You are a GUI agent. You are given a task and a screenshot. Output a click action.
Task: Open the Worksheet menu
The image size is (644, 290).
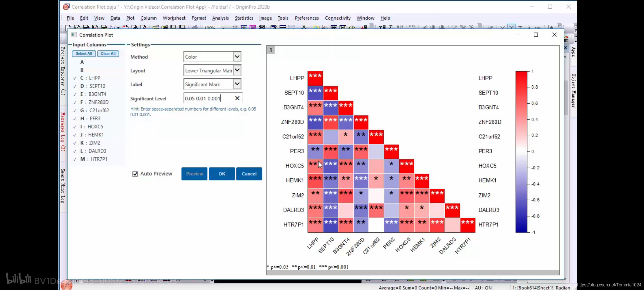click(174, 18)
